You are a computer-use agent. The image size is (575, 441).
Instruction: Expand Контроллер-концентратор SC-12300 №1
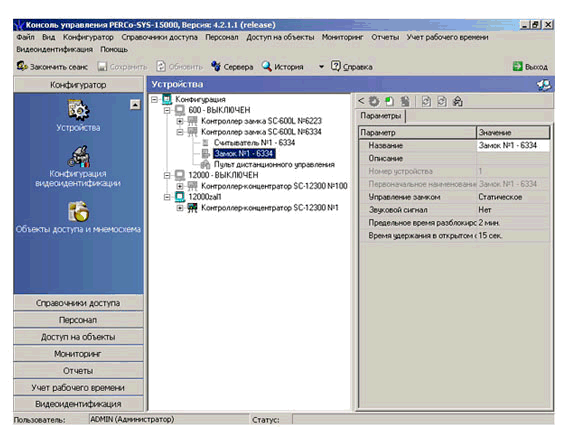(180, 208)
